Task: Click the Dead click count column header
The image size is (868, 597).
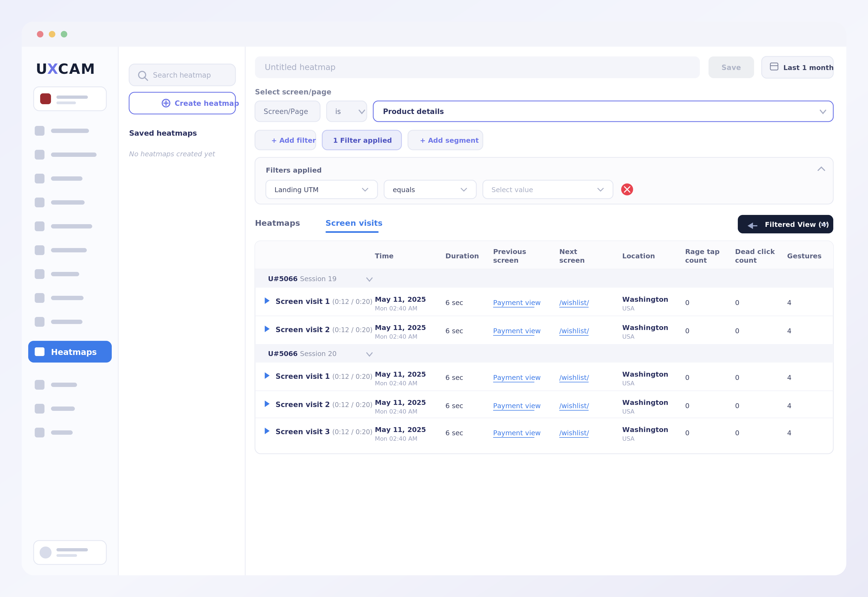Action: point(755,256)
